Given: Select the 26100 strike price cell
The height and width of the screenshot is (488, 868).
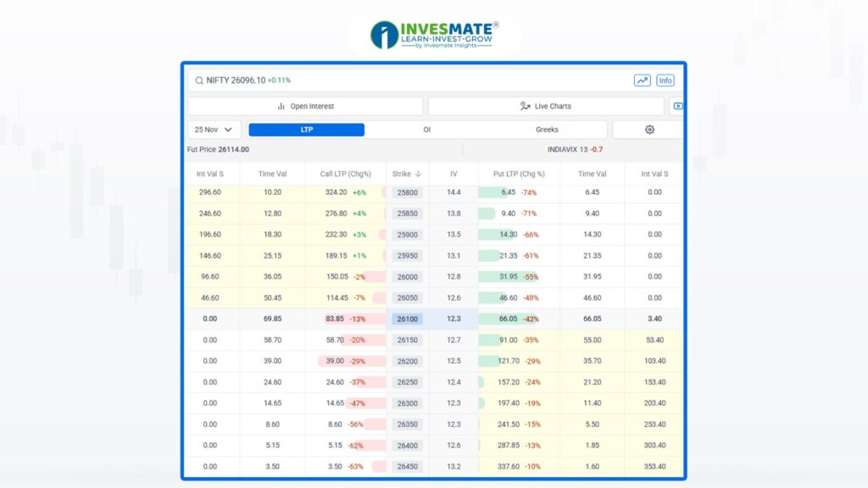Looking at the screenshot, I should [407, 319].
